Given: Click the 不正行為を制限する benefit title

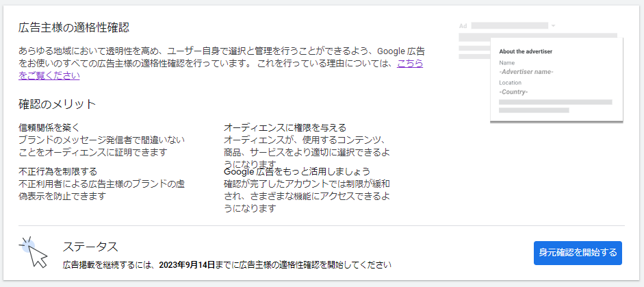Looking at the screenshot, I should 58,171.
